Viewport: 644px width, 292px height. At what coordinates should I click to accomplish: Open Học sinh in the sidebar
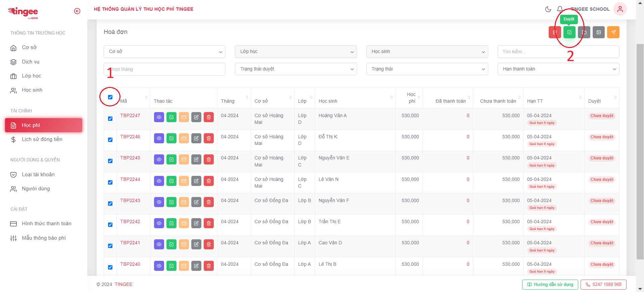pos(32,90)
